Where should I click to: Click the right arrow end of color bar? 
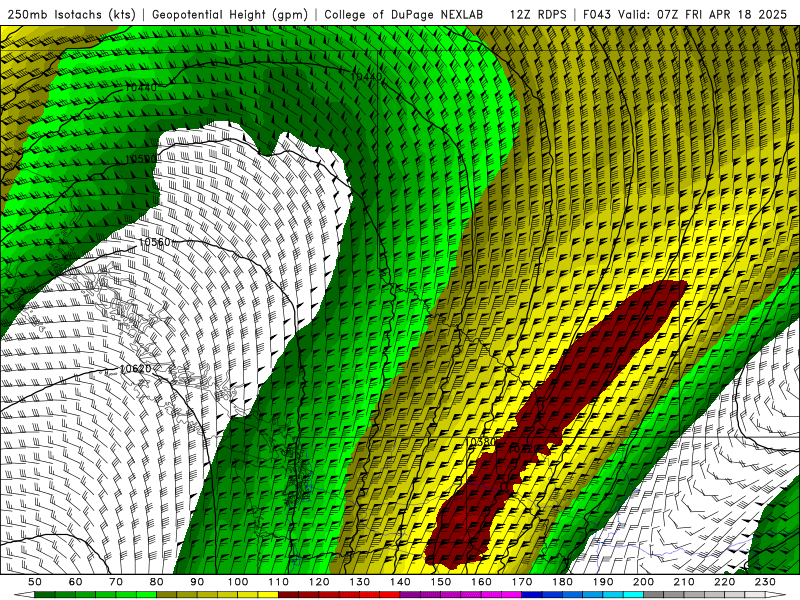coord(776,594)
